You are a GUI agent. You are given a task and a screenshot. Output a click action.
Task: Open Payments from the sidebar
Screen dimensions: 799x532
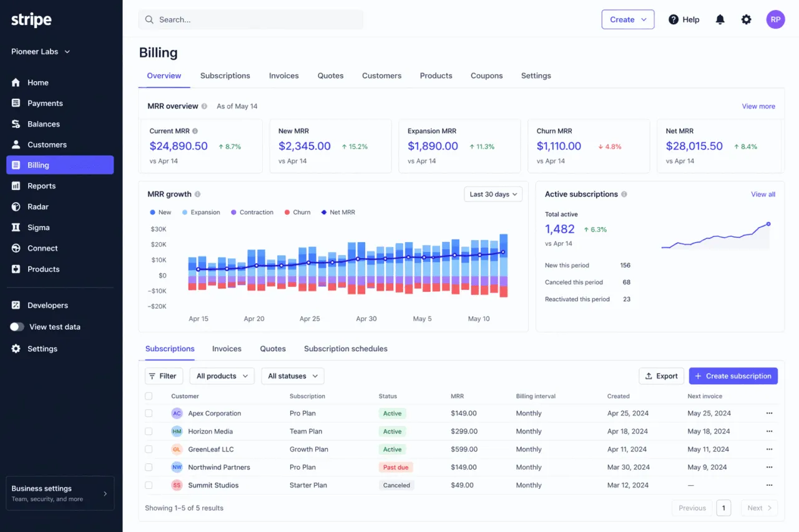(x=60, y=103)
